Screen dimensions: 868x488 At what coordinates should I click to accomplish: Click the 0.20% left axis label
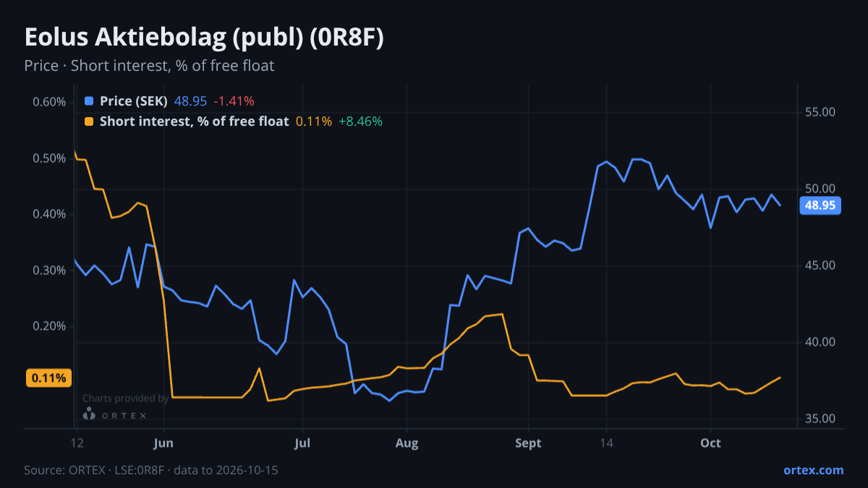[49, 326]
